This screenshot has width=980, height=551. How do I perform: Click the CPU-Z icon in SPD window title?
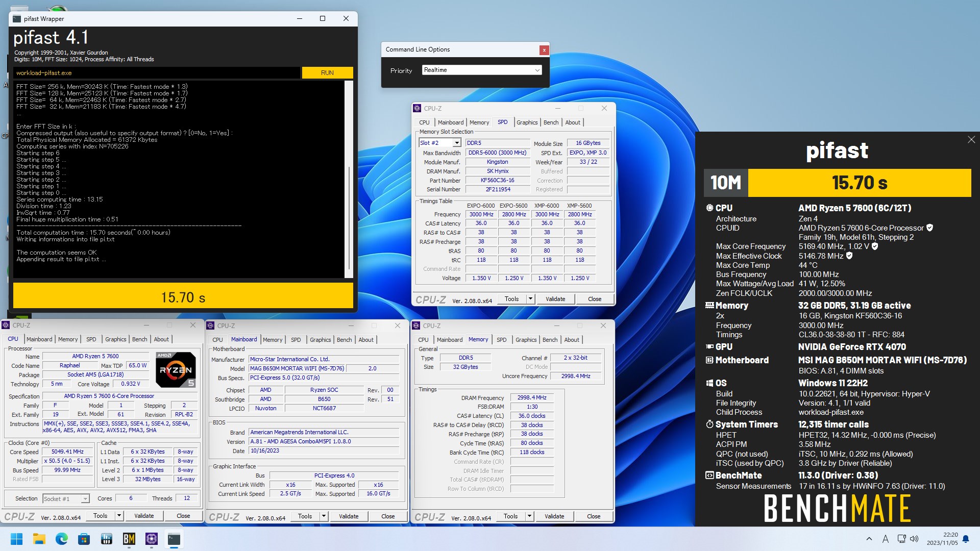(417, 108)
